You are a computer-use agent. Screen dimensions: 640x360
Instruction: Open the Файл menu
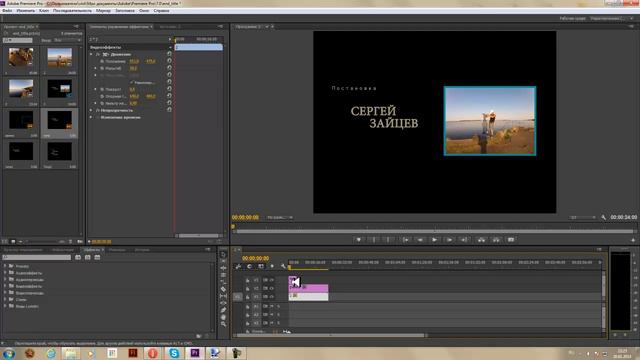click(x=7, y=11)
